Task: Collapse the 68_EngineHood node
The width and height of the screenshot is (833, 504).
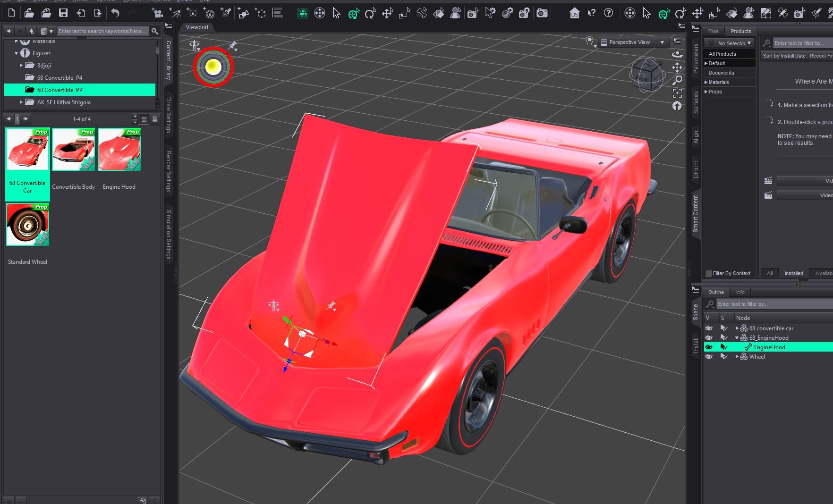Action: [x=737, y=338]
